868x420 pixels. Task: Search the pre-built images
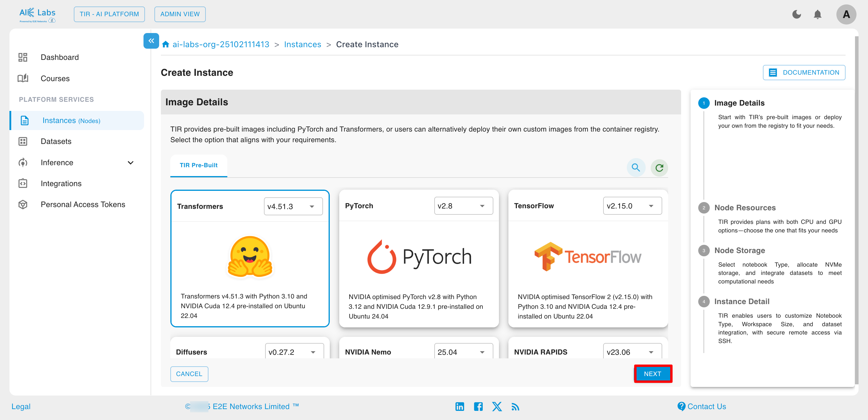click(636, 168)
